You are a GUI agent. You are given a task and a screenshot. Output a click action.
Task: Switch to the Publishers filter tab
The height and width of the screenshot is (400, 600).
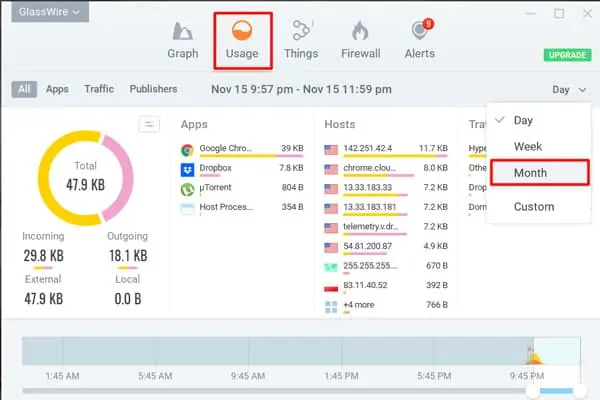153,89
